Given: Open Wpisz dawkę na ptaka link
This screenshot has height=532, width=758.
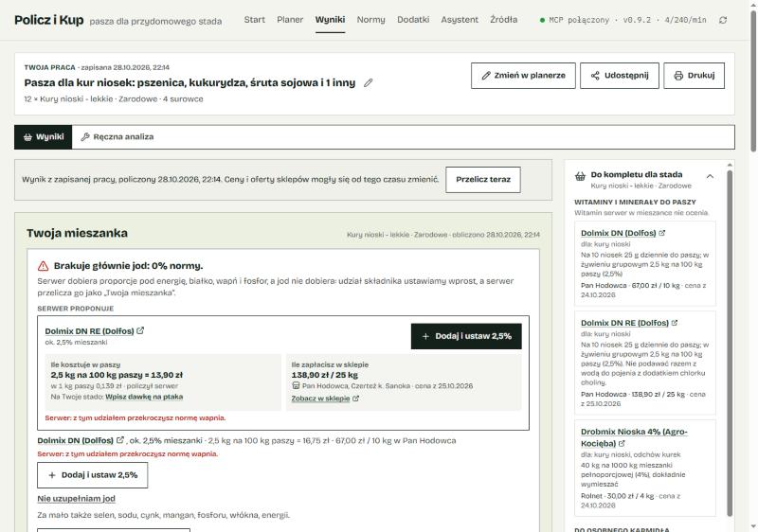Looking at the screenshot, I should (144, 397).
